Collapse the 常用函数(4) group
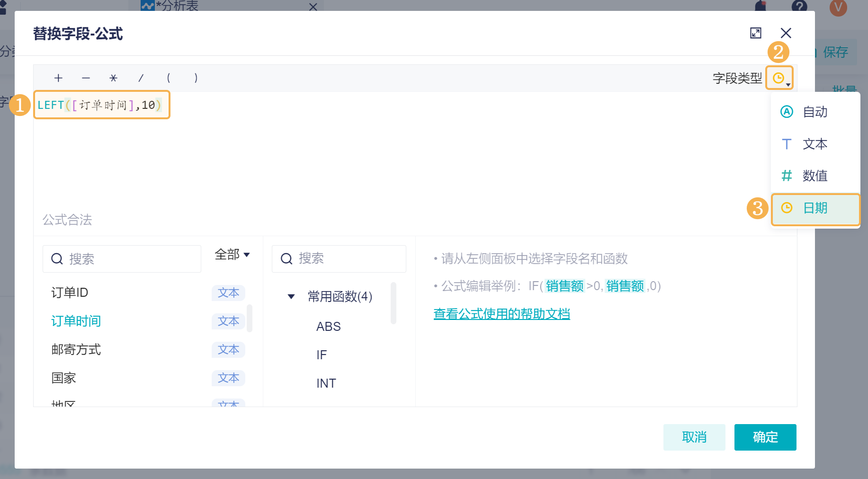Image resolution: width=868 pixels, height=479 pixels. [x=291, y=297]
